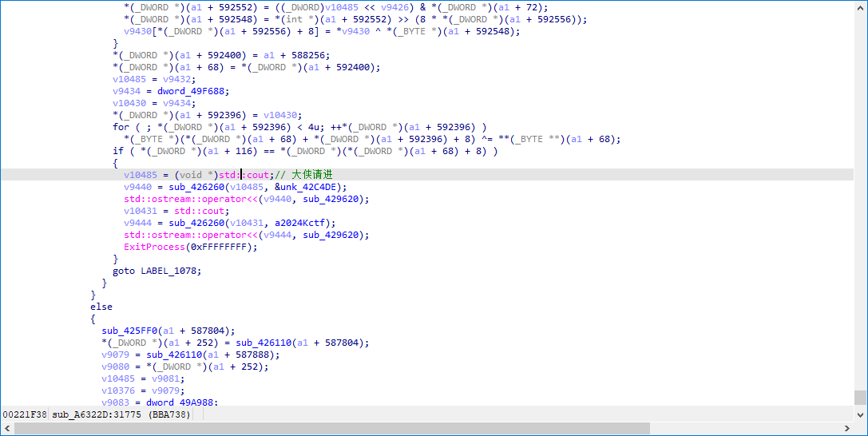Click sub_426110 on the v9079 assignment
The image size is (868, 436).
click(174, 355)
